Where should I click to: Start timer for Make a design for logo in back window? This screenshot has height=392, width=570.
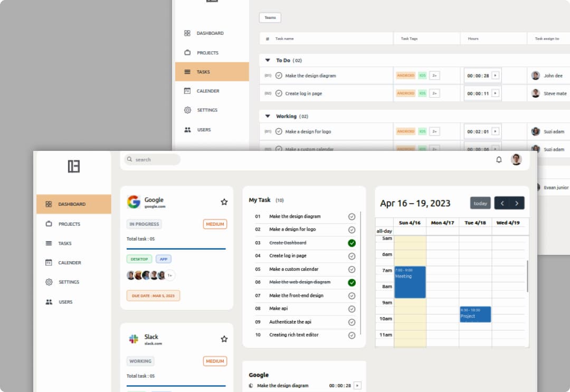495,131
